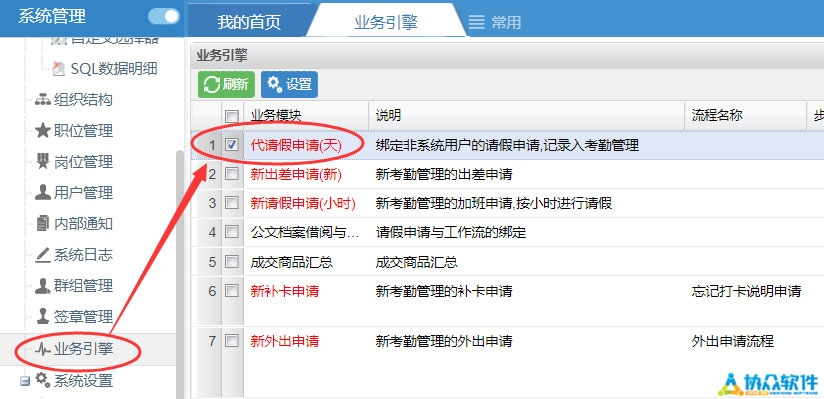Click description 请假申请与工作流的绑定
Screen dimensions: 824x399
click(x=450, y=232)
